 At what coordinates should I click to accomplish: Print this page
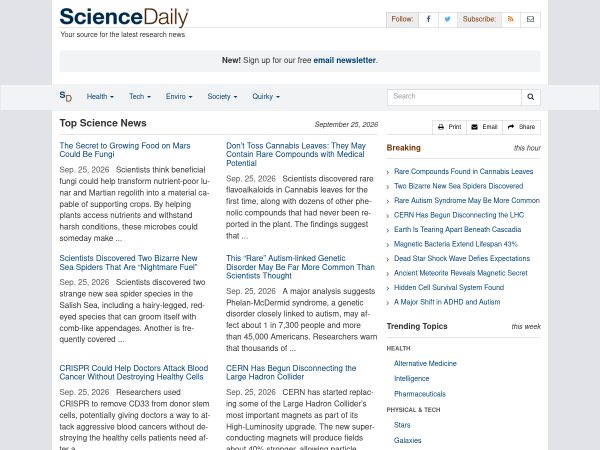450,127
